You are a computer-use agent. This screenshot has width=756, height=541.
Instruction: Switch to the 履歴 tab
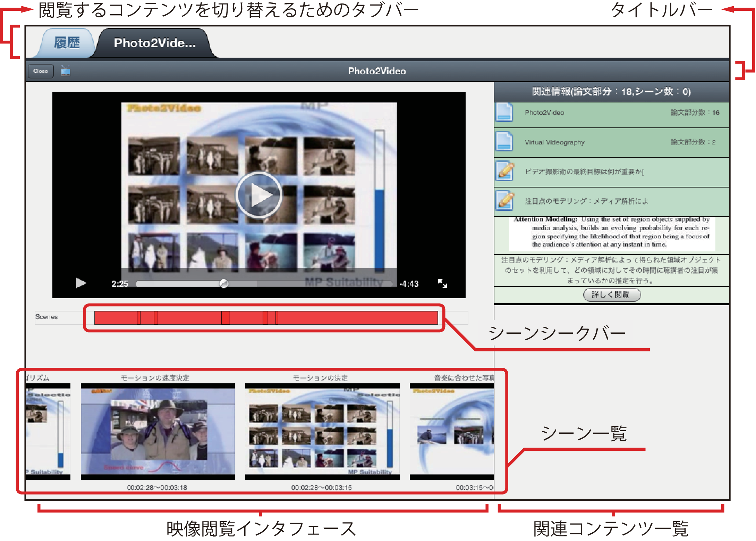coord(67,43)
